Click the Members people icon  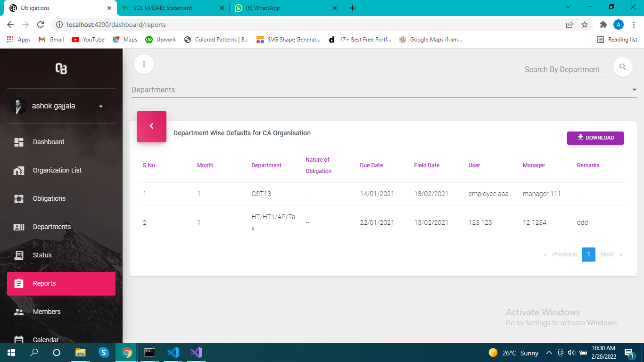click(19, 312)
